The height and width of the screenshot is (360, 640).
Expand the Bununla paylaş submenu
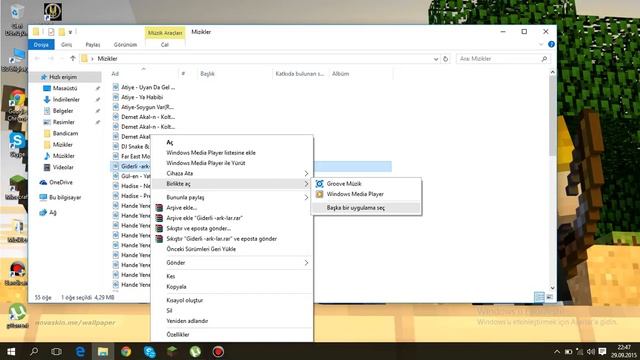tap(232, 197)
